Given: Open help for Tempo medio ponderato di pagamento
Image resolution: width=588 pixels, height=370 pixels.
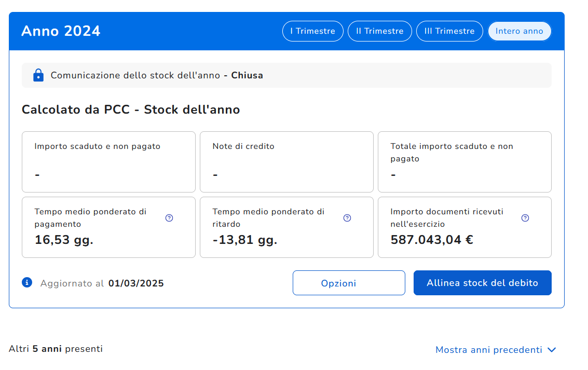Looking at the screenshot, I should tap(169, 218).
